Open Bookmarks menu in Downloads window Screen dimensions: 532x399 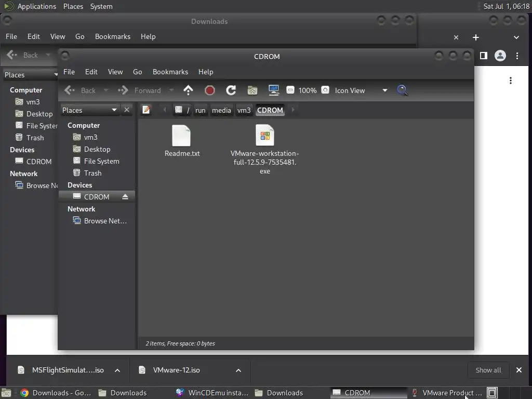coord(113,37)
